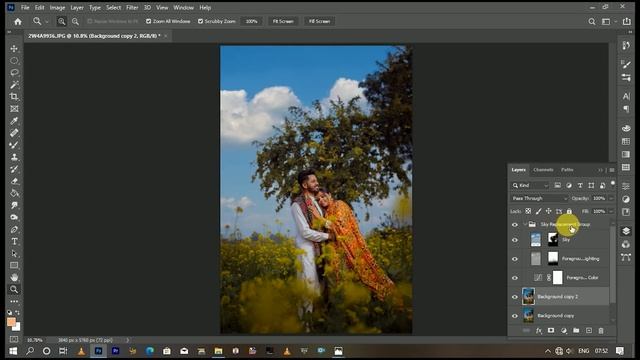Open the Opacity slider dropdown arrow
The width and height of the screenshot is (640, 360).
tap(611, 198)
